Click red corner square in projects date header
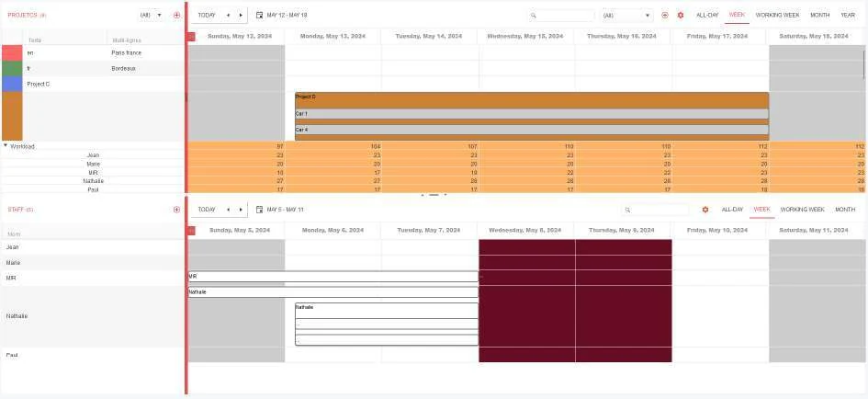The image size is (868, 399). [192, 37]
